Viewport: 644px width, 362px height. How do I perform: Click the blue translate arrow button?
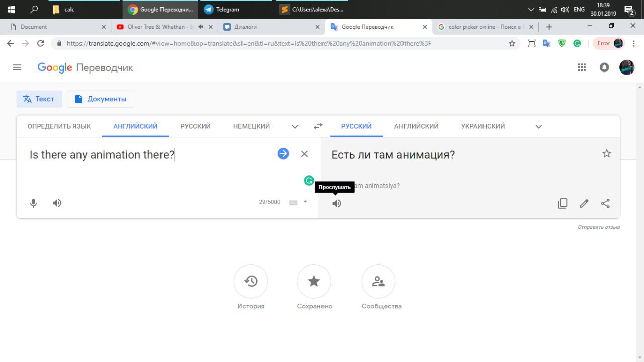(x=283, y=154)
